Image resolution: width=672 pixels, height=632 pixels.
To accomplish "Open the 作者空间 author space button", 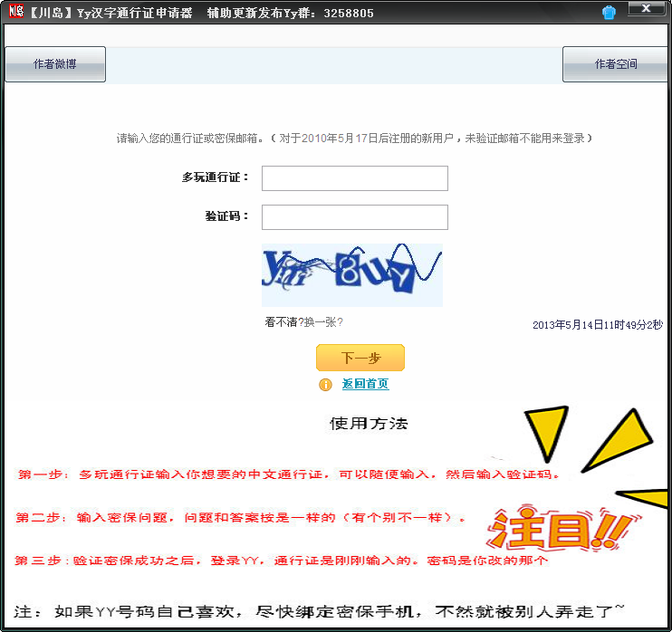I will click(616, 64).
